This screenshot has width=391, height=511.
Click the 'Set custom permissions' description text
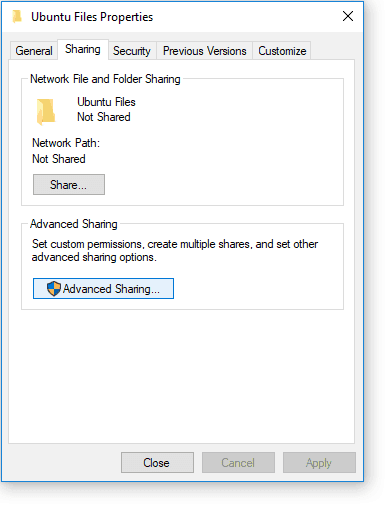[175, 251]
